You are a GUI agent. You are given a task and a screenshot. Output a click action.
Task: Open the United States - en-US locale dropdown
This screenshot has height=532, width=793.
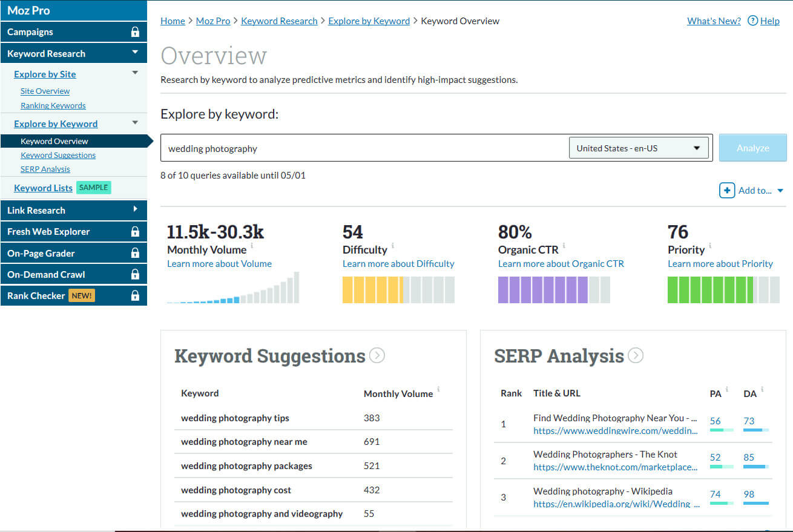coord(639,148)
